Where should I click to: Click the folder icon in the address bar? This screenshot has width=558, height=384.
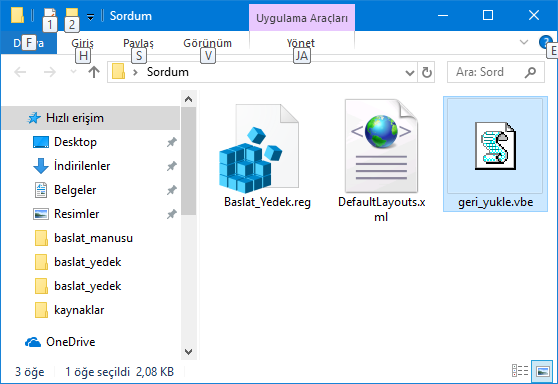[x=119, y=72]
